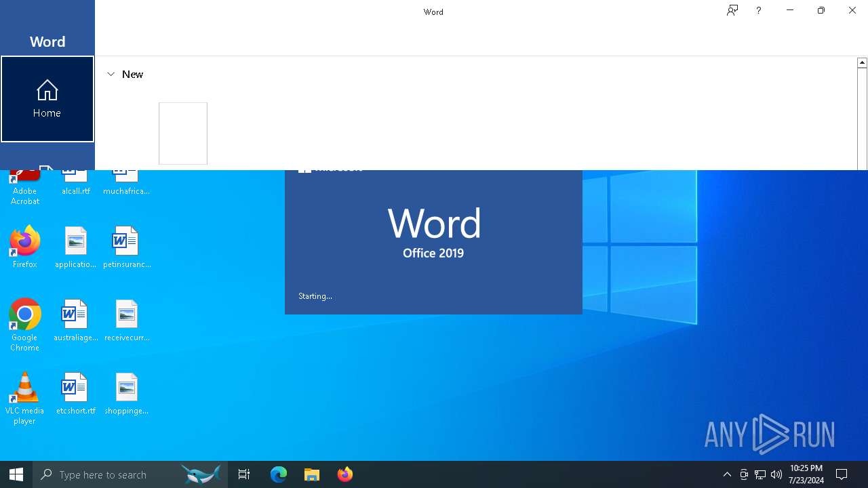868x488 pixels.
Task: Minimize the Word window
Action: [x=790, y=10]
